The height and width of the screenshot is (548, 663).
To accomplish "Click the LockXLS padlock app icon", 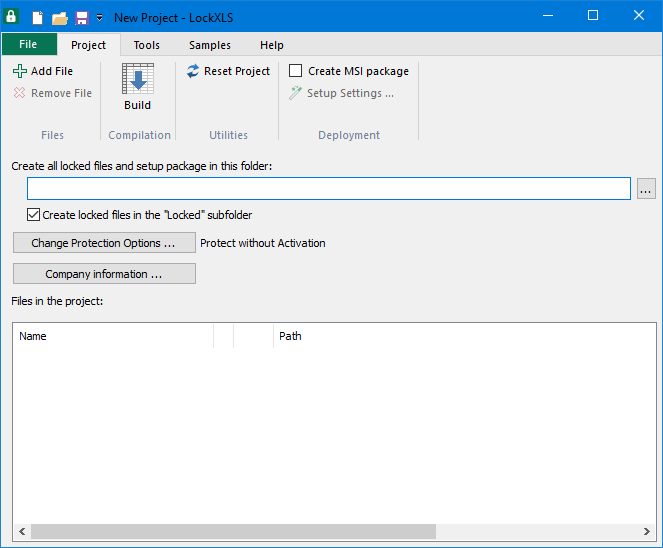I will coord(11,16).
